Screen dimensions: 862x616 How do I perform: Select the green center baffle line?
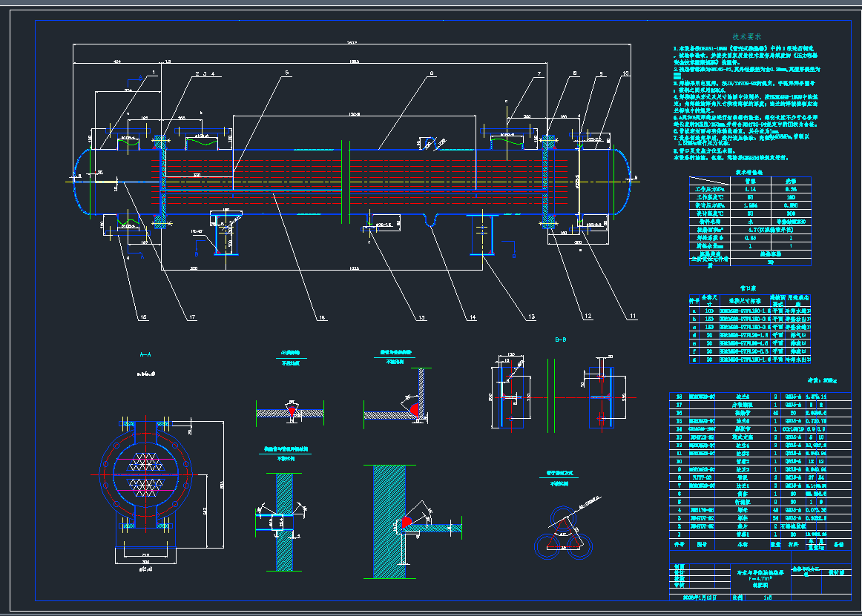click(341, 180)
